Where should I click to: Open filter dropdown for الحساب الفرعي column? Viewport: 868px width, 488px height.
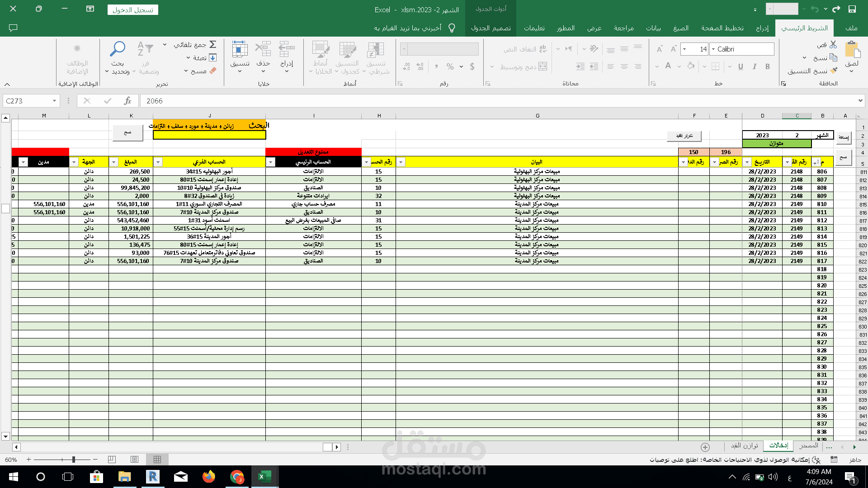point(158,162)
